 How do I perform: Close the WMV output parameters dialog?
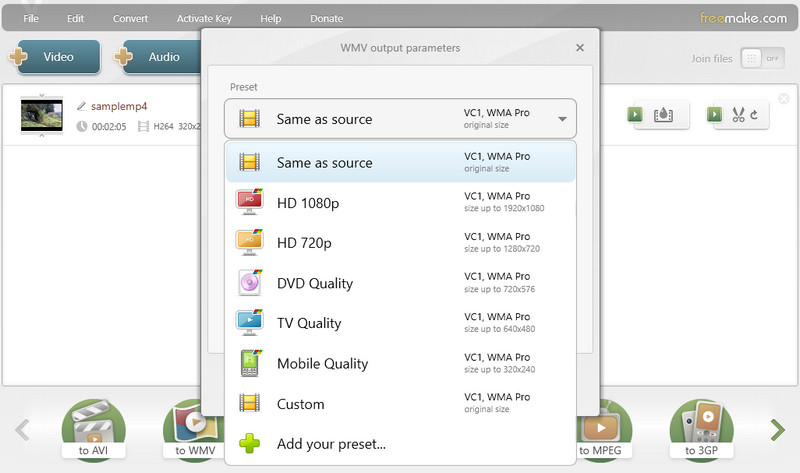point(580,47)
